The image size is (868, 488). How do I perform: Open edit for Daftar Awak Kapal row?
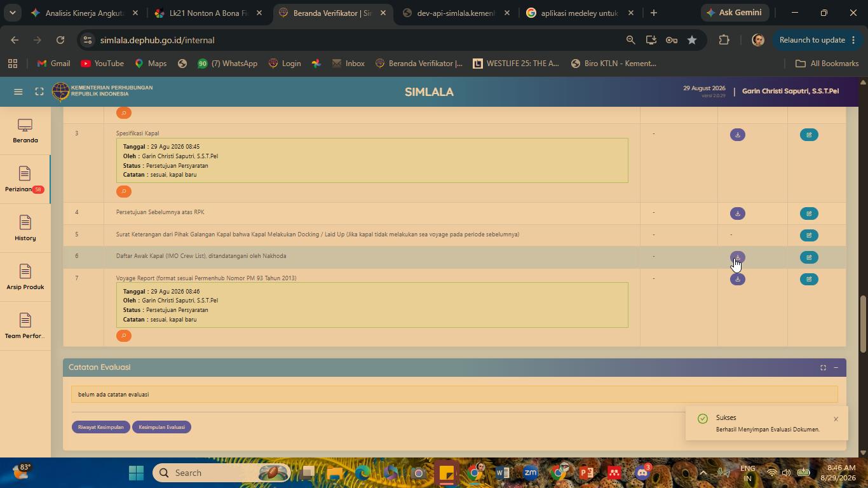point(809,257)
